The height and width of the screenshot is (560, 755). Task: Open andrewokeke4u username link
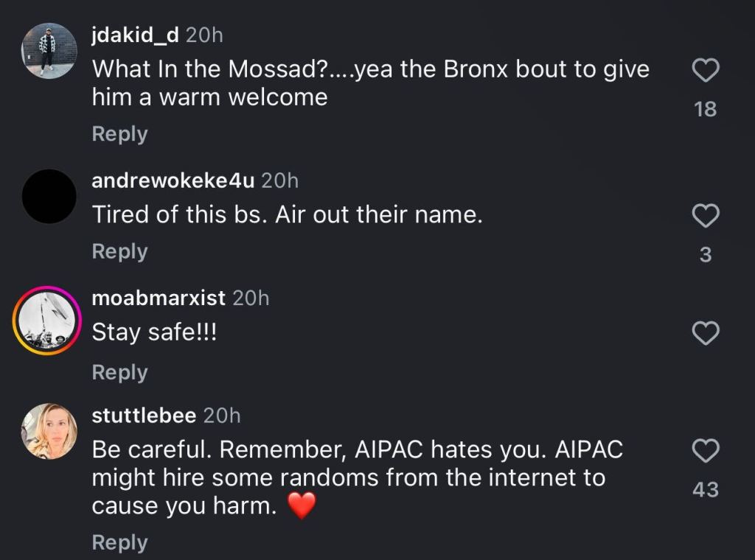[x=173, y=180]
